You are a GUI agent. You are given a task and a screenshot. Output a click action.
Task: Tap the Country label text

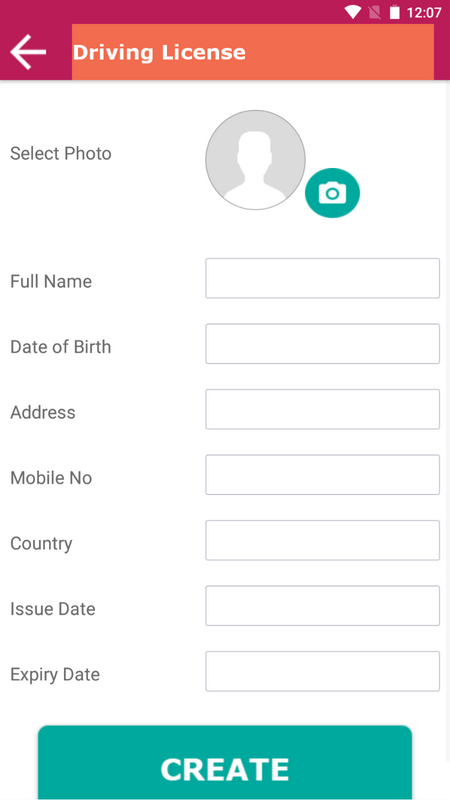tap(41, 543)
